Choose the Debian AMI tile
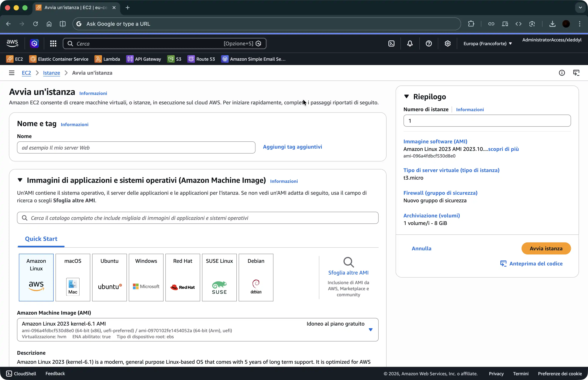588x380 pixels. [256, 277]
